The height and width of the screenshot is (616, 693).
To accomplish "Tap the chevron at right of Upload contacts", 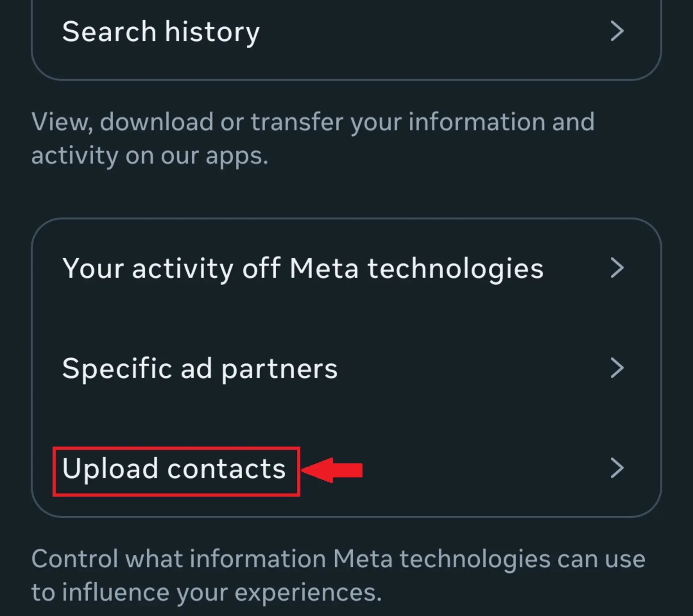I will tap(617, 468).
